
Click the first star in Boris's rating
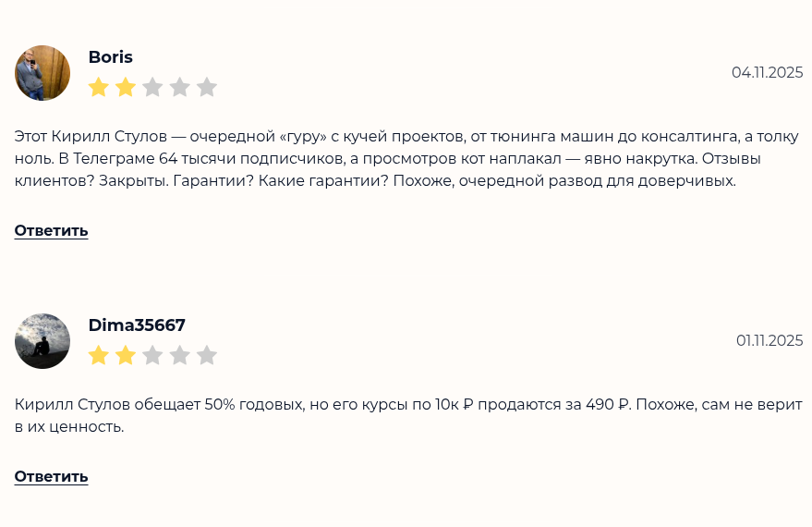coord(99,88)
